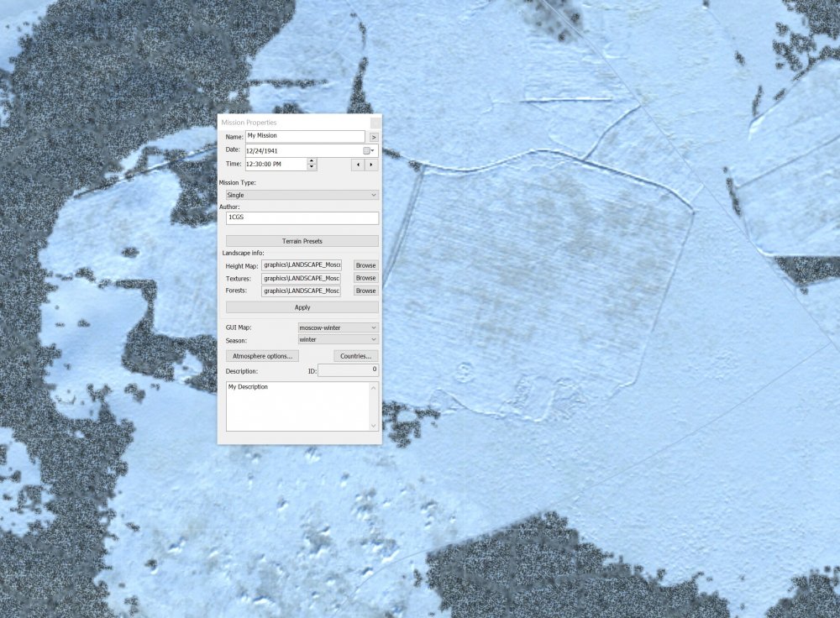Image resolution: width=840 pixels, height=618 pixels.
Task: Open the GUI Map dropdown showing moscow-winter
Action: point(338,327)
